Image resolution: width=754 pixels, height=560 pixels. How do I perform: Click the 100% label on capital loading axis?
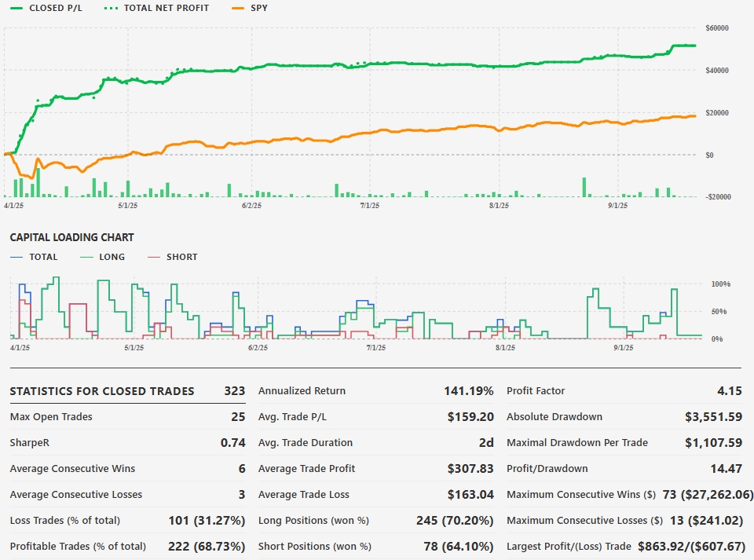[721, 284]
